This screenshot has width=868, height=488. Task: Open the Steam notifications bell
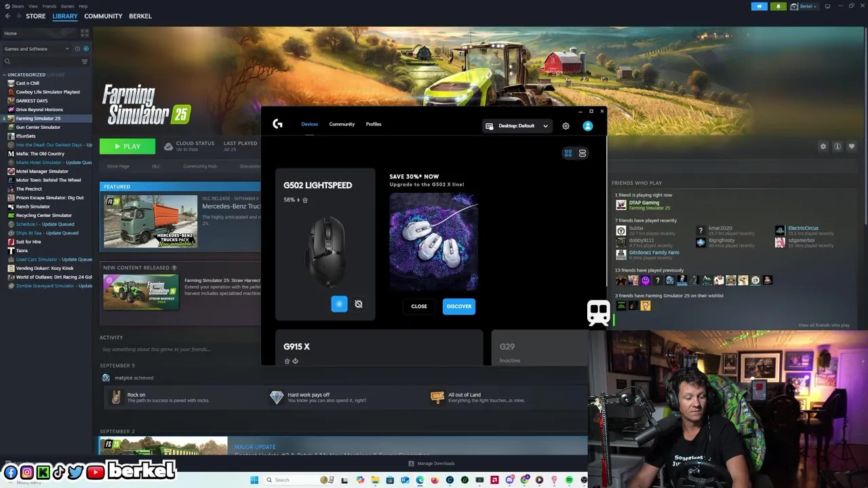pos(778,6)
